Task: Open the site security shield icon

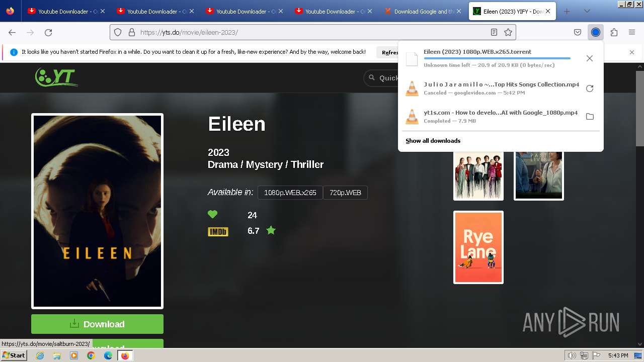Action: [118, 32]
